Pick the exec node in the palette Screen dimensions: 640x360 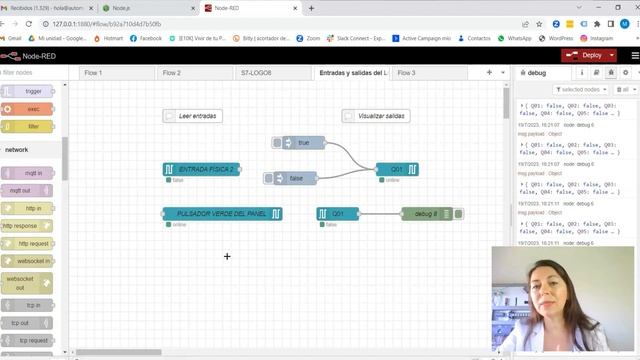tap(27, 109)
